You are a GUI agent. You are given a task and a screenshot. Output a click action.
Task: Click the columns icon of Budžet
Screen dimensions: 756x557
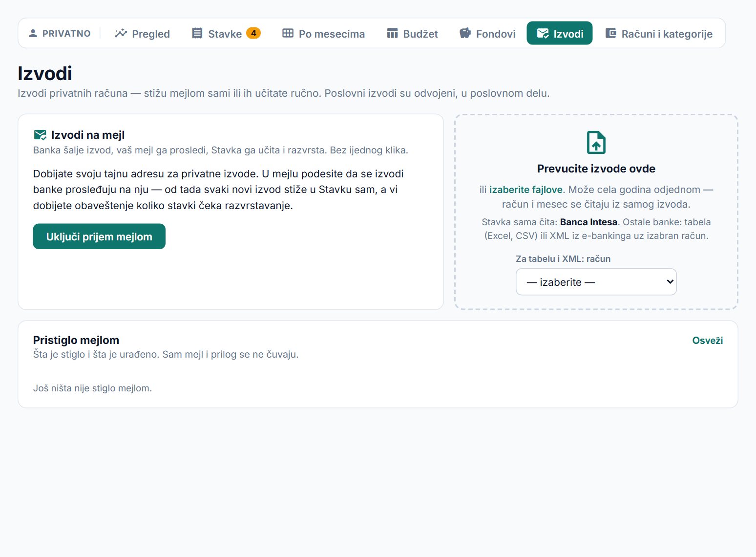[392, 33]
